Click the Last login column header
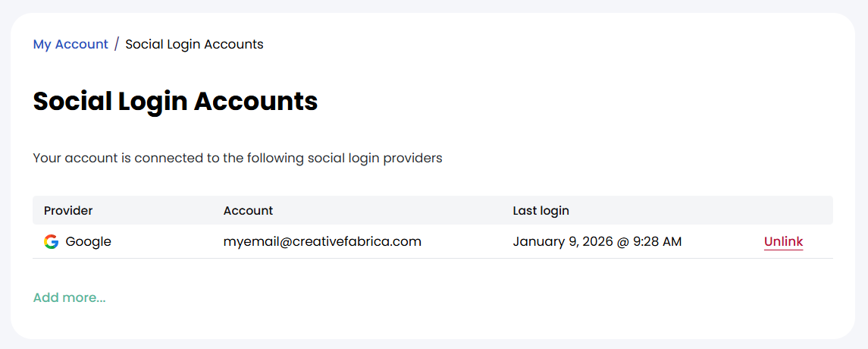Screen dimensions: 868x349 pyautogui.click(x=541, y=210)
